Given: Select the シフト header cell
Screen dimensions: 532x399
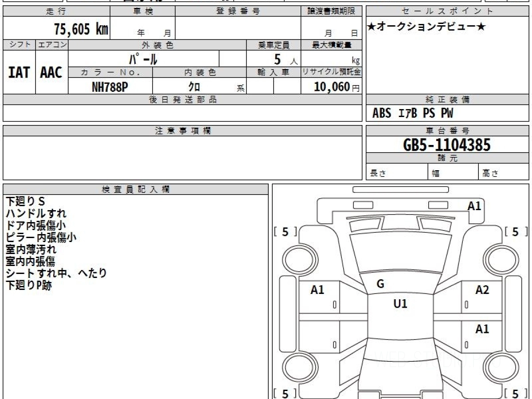Looking at the screenshot, I should point(19,45).
